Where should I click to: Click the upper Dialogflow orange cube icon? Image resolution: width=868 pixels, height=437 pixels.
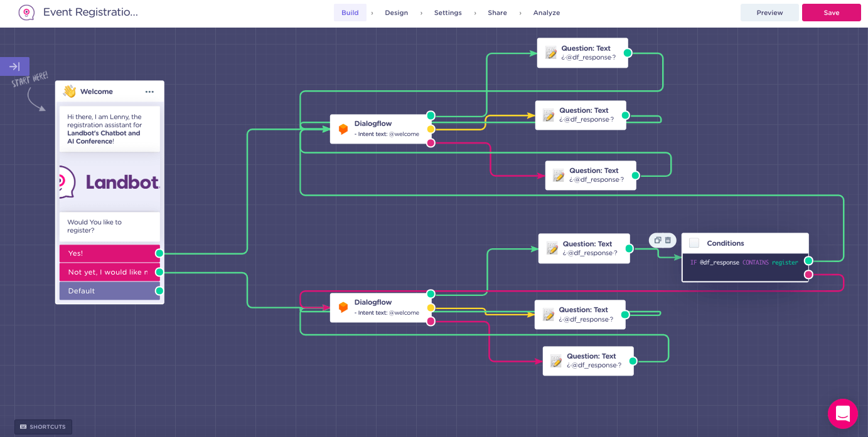343,129
